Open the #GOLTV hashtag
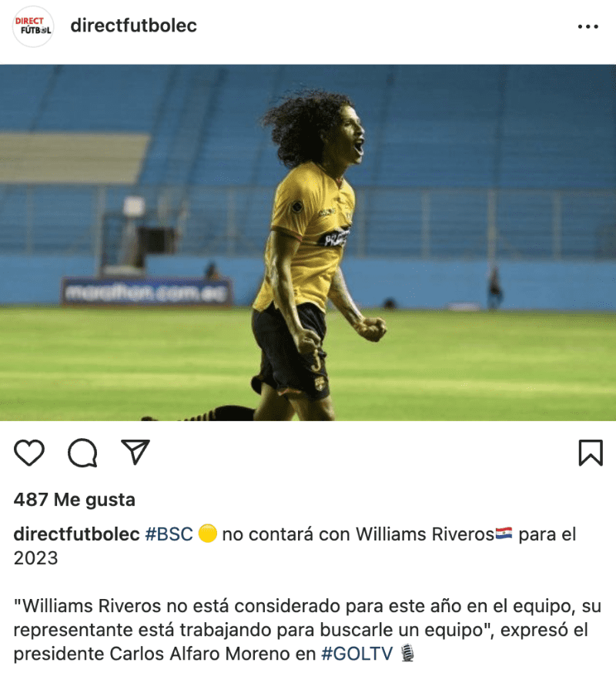 357,654
